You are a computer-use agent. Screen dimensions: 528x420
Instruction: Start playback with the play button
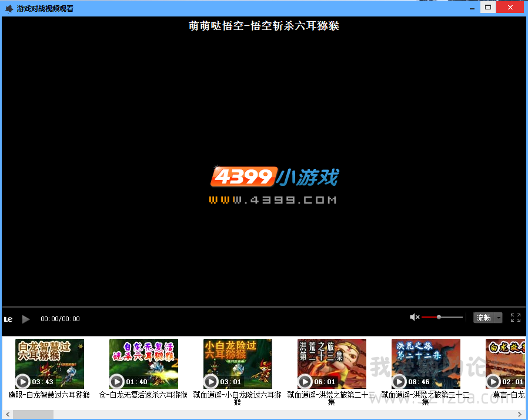click(x=26, y=319)
